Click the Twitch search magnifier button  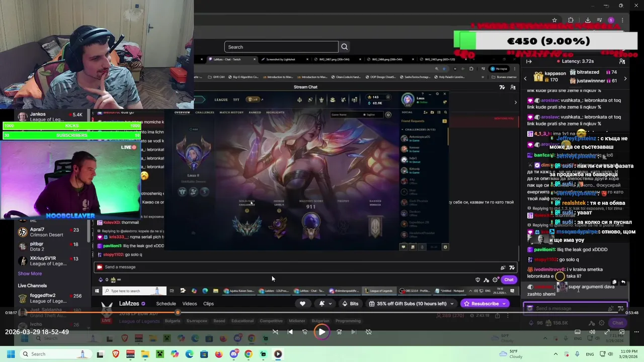click(x=345, y=47)
